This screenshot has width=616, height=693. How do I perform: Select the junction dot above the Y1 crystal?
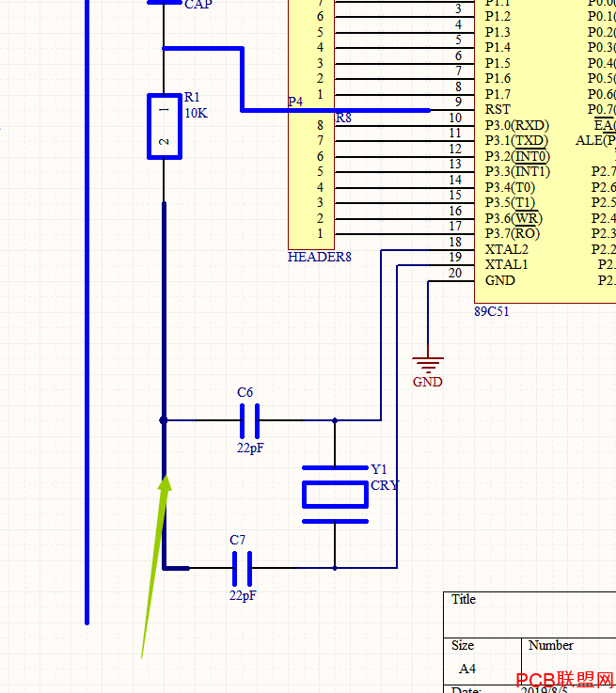[x=335, y=420]
